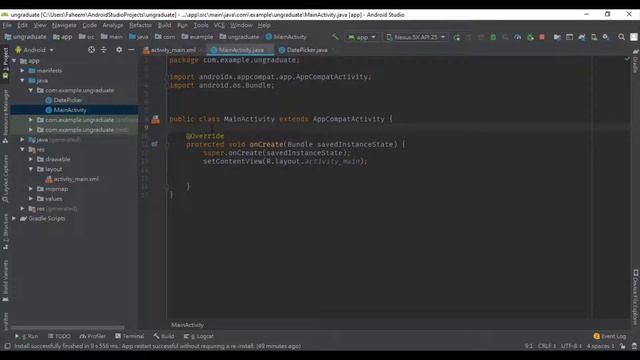Expand the values folder
640x360 pixels.
coord(31,199)
